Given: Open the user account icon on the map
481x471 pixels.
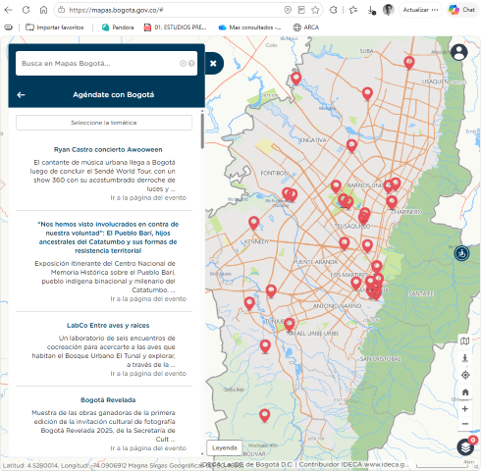Looking at the screenshot, I should coord(459,52).
